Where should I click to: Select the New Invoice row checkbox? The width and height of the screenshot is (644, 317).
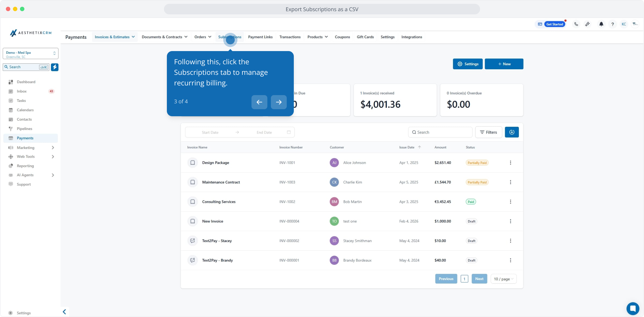(x=192, y=221)
